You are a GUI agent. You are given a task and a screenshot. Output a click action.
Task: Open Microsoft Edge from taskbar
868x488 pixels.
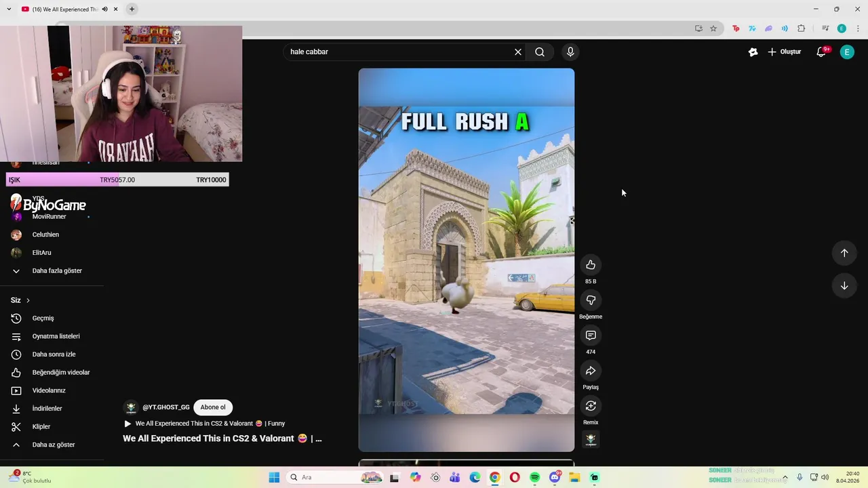(x=475, y=477)
